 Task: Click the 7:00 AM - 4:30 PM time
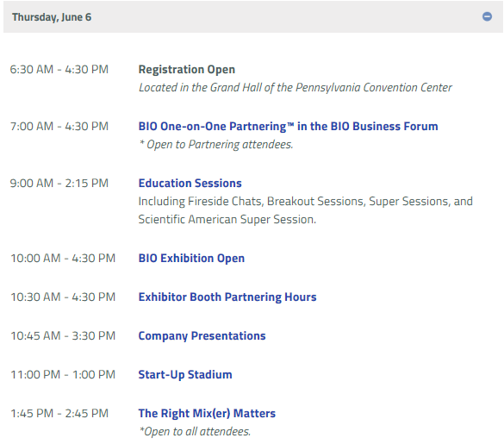[x=59, y=127]
